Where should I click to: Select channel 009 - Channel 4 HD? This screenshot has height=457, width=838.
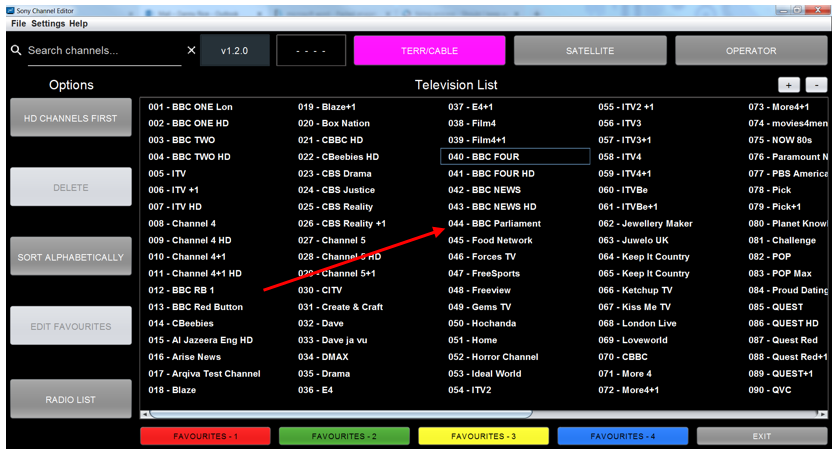coord(190,240)
